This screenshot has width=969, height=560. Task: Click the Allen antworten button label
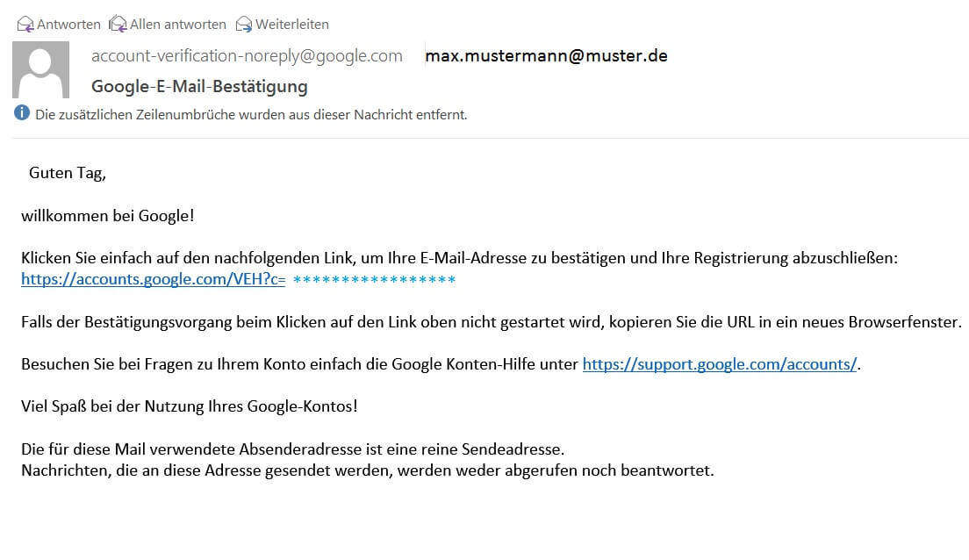point(178,24)
